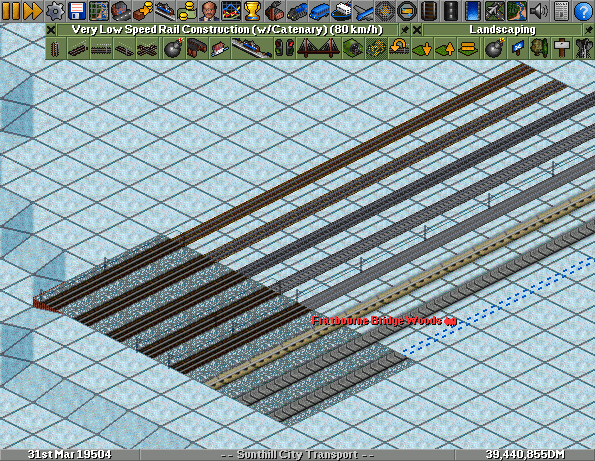Select the plant trees tool
595x461 pixels.
541,48
